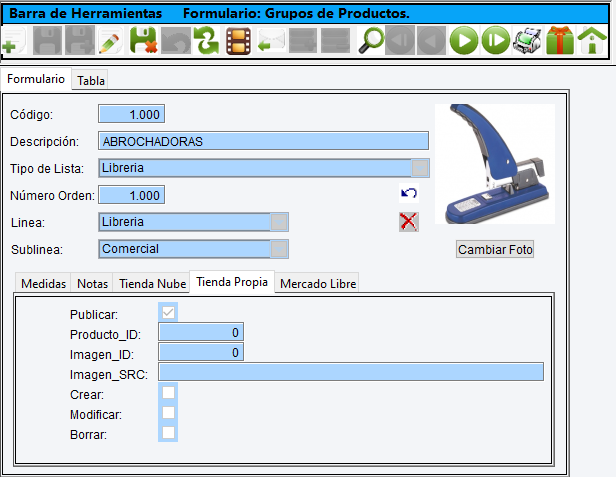The image size is (616, 477).
Task: Click the Imagen_SRC input field
Action: pyautogui.click(x=351, y=372)
